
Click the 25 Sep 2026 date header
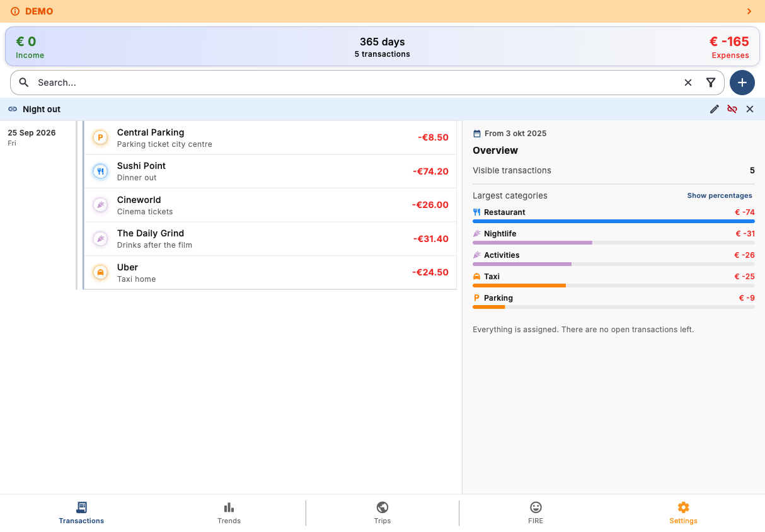pyautogui.click(x=32, y=133)
